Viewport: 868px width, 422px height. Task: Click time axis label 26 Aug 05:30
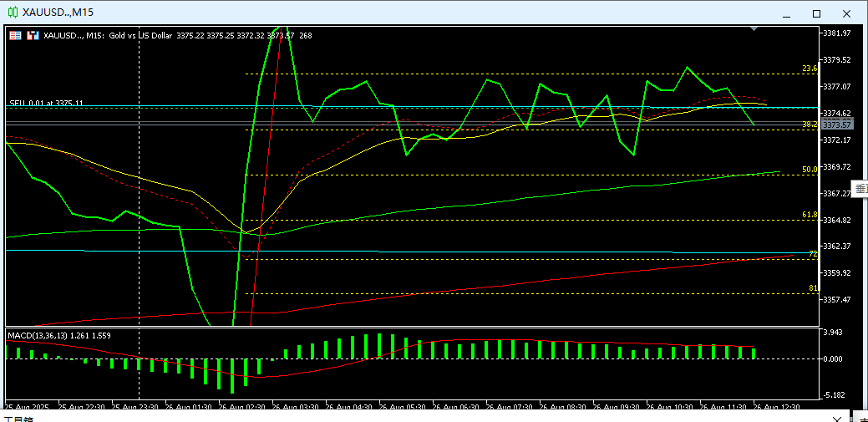(403, 407)
